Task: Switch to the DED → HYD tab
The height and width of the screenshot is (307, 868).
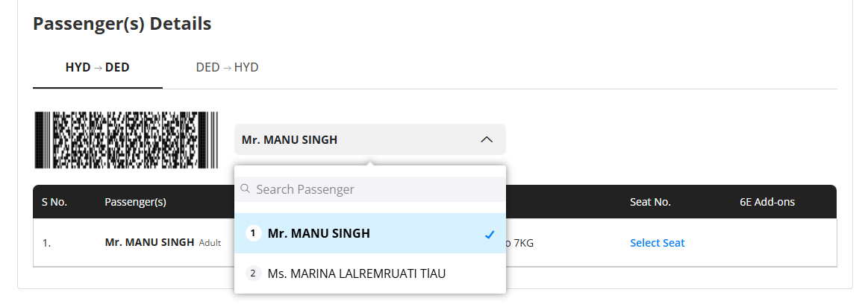Action: point(227,68)
